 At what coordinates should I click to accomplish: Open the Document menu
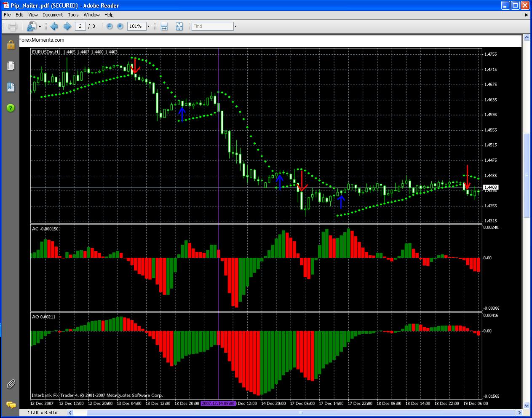coord(53,15)
